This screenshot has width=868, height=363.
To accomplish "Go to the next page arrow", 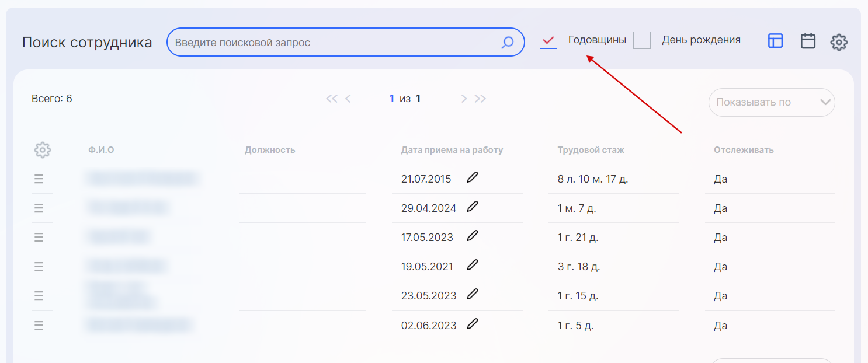I will pos(464,99).
